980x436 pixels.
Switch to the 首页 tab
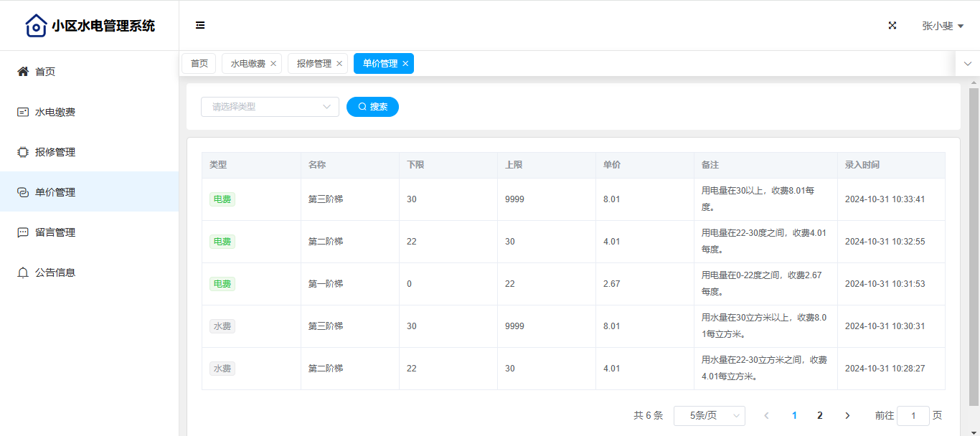coord(199,64)
